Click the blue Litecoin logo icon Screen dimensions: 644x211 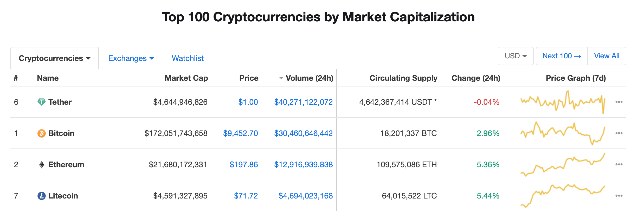[41, 196]
